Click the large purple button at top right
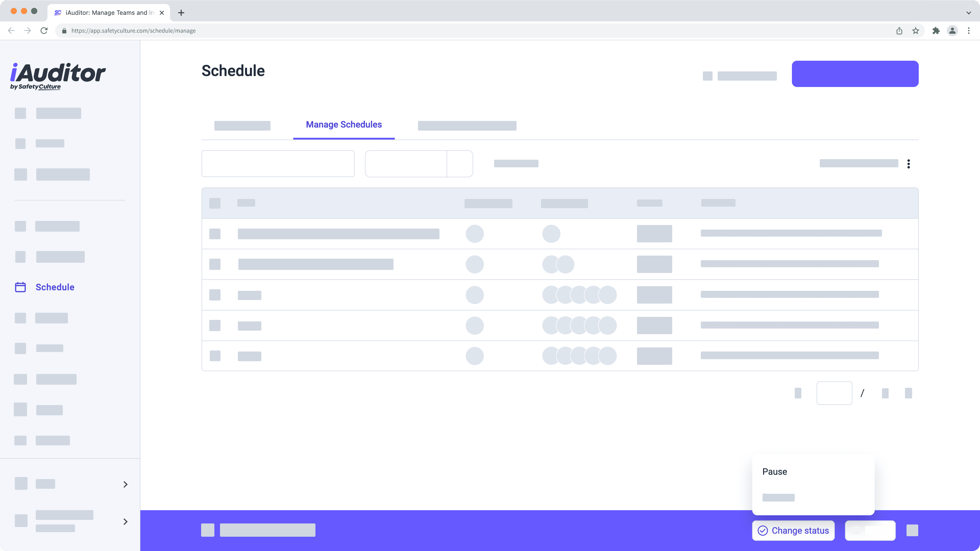This screenshot has height=551, width=980. tap(854, 73)
